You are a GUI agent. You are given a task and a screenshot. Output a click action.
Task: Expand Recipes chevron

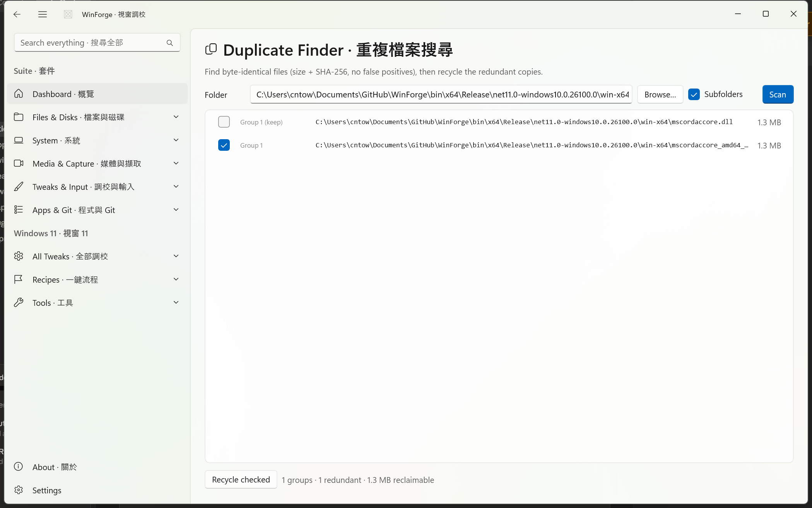(x=176, y=279)
